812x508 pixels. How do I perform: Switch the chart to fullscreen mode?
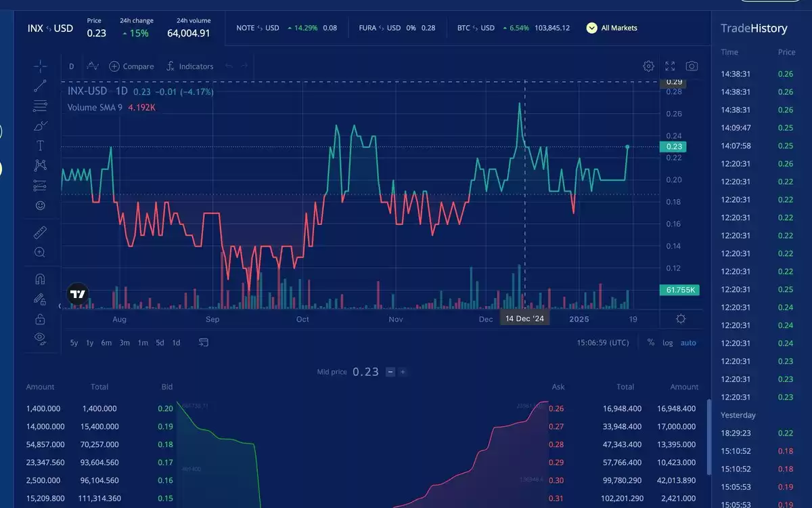tap(670, 66)
